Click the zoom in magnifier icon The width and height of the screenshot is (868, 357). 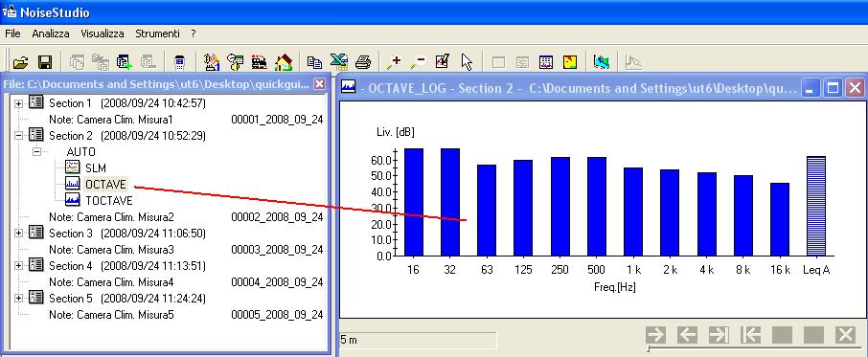pos(394,62)
